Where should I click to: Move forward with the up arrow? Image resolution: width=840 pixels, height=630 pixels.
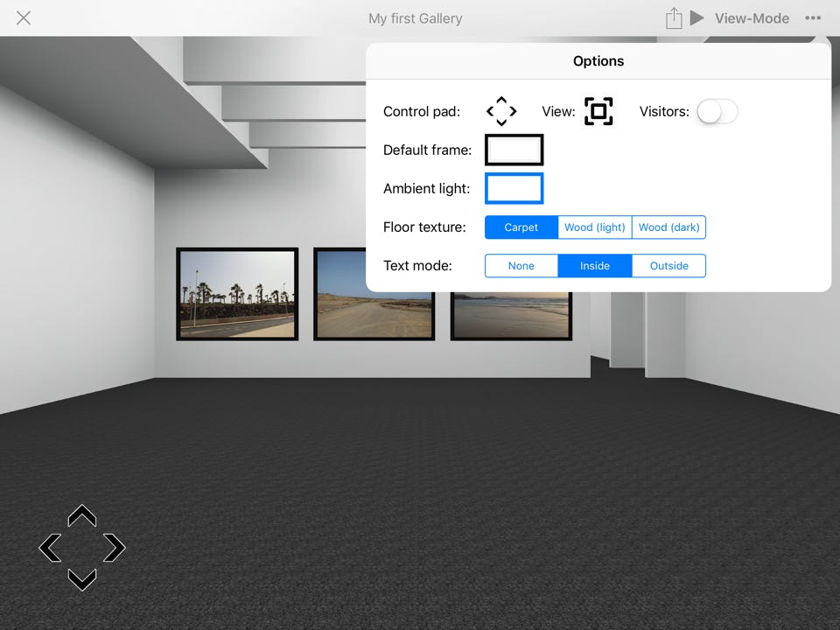point(82,516)
